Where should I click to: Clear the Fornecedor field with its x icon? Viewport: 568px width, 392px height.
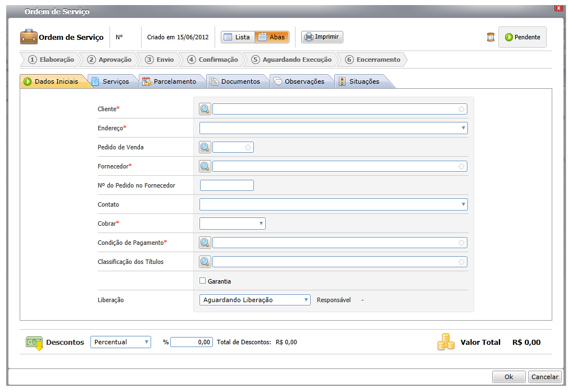(x=461, y=166)
